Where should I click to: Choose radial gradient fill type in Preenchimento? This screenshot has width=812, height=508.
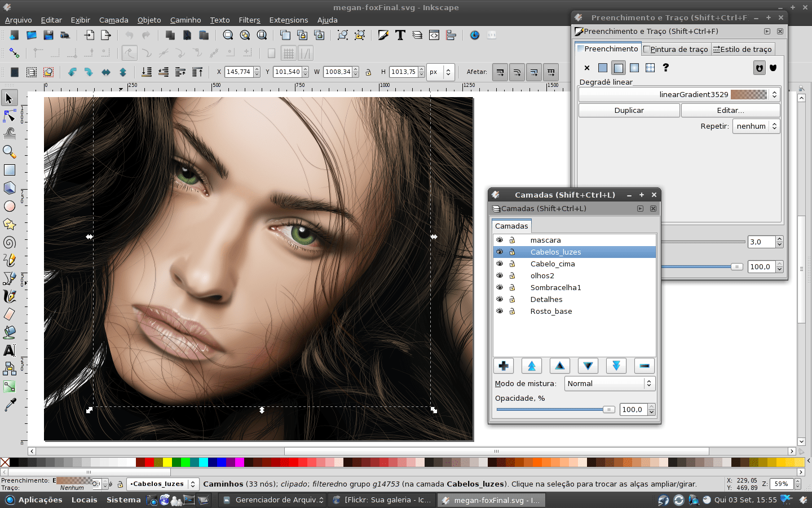coord(634,68)
